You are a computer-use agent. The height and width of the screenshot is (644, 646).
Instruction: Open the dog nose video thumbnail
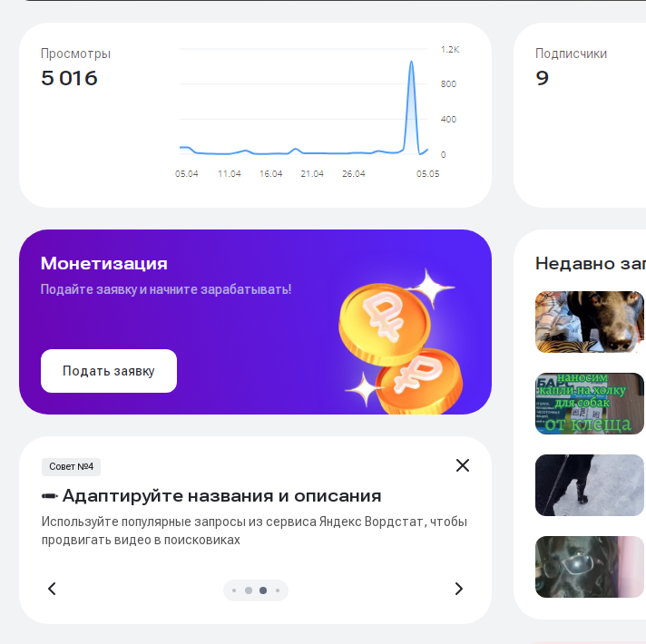[x=590, y=322]
